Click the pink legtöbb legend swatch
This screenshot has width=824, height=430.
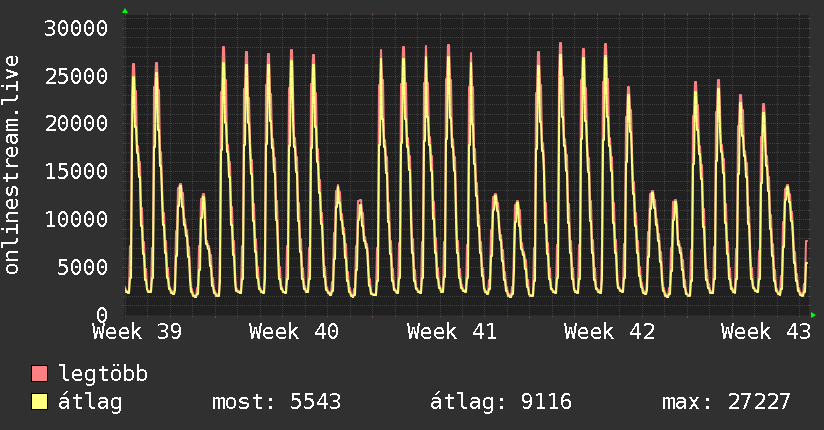coord(39,373)
